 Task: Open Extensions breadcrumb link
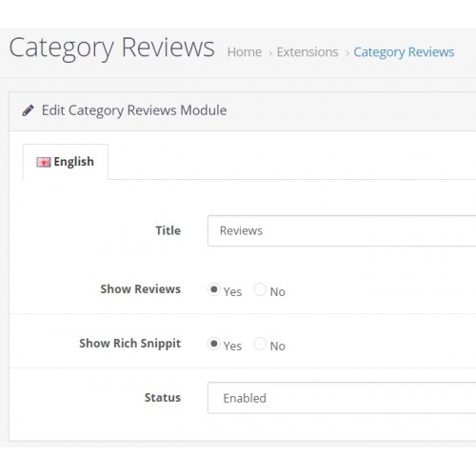pyautogui.click(x=307, y=52)
